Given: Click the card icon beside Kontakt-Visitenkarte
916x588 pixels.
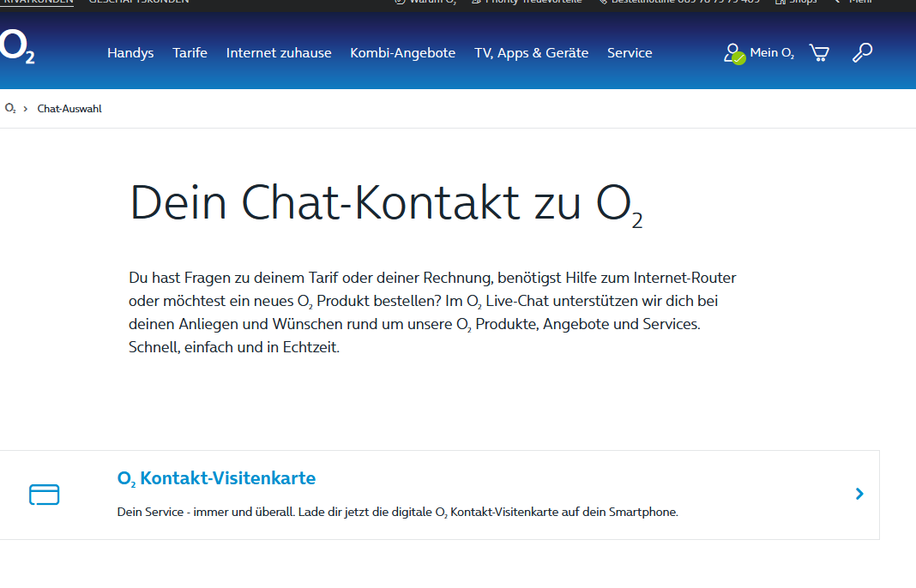Looking at the screenshot, I should [x=45, y=495].
